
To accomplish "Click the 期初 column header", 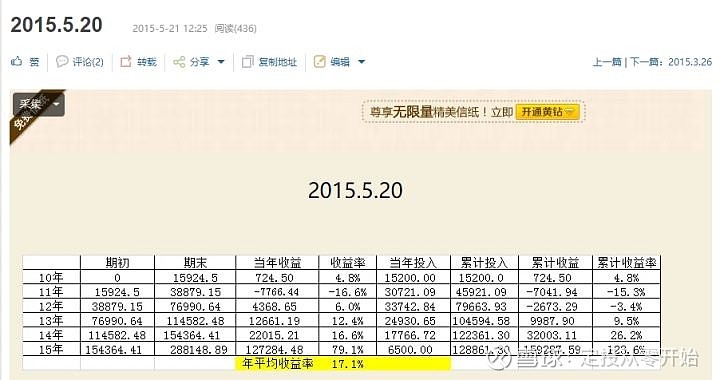I will (x=118, y=263).
